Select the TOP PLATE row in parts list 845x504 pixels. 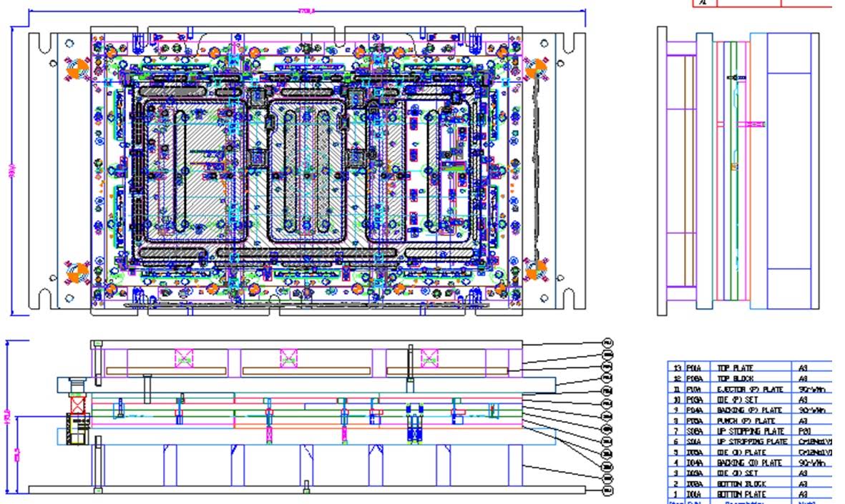pyautogui.click(x=750, y=367)
